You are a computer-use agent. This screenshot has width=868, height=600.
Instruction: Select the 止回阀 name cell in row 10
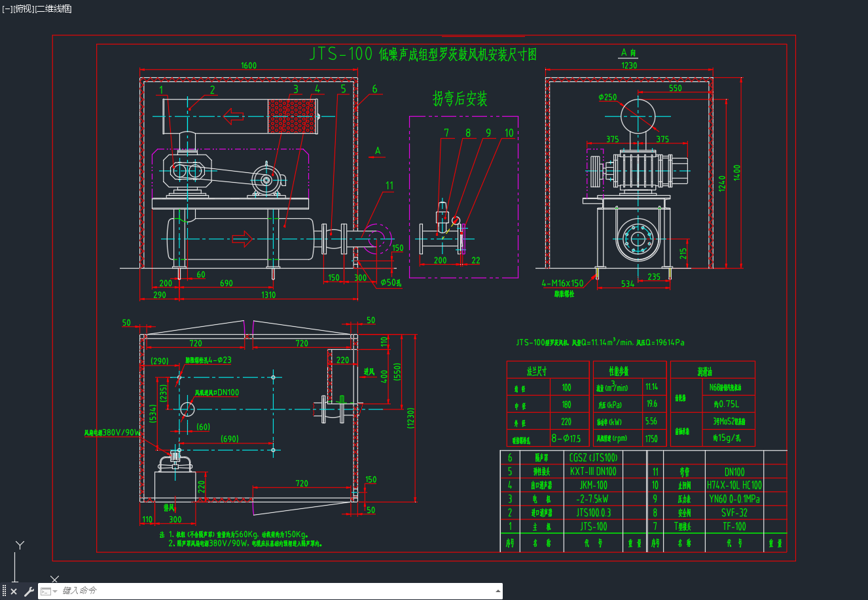685,485
